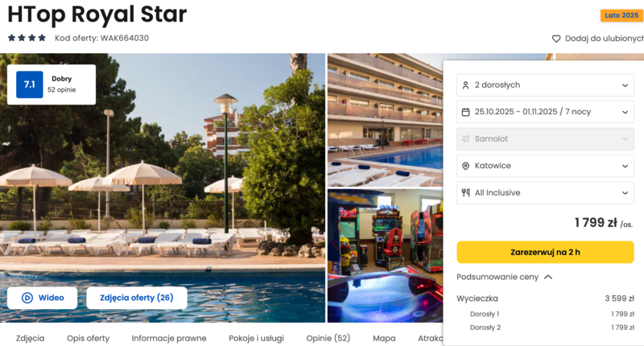Open the 2 dorosłych guests dropdown
The width and height of the screenshot is (644, 346).
click(545, 85)
